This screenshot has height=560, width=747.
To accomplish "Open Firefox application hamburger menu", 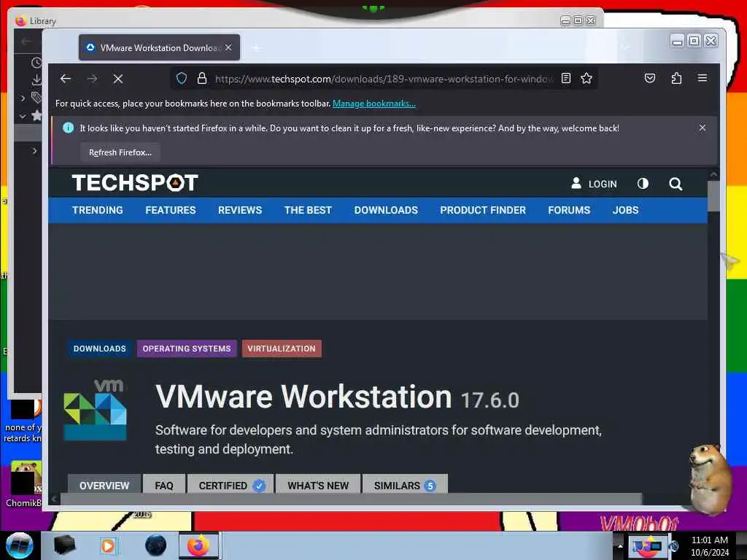I will (x=703, y=78).
